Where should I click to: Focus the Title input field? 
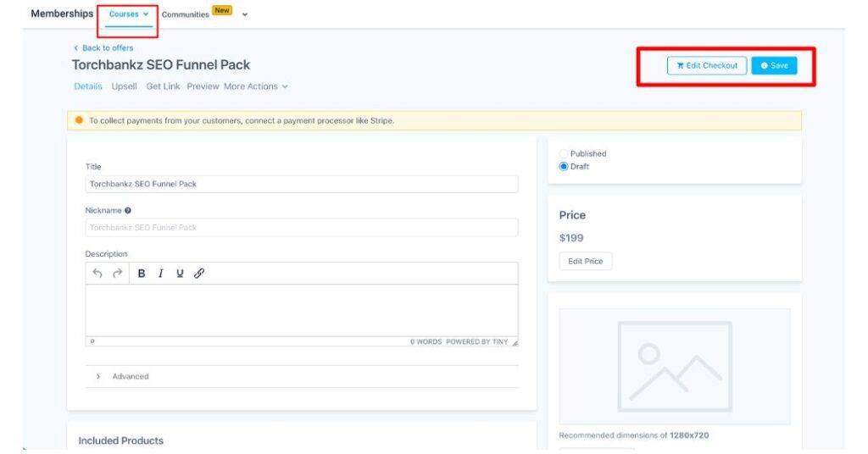tap(302, 184)
